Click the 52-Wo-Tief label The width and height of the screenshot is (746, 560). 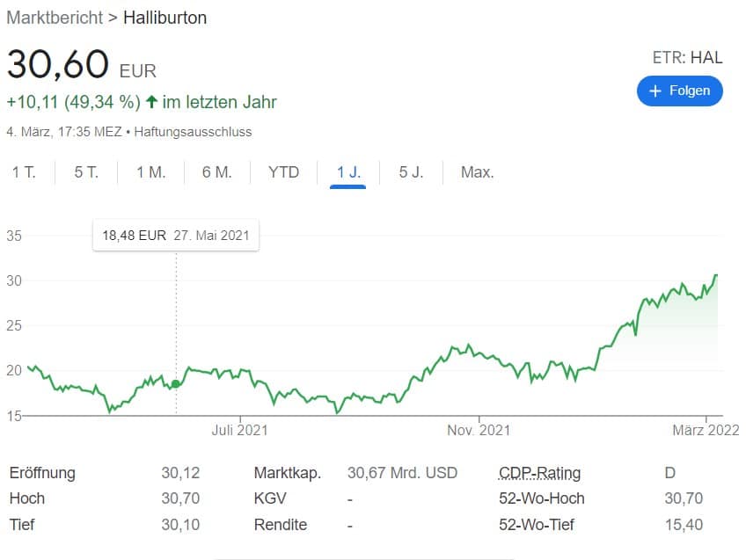click(x=537, y=524)
